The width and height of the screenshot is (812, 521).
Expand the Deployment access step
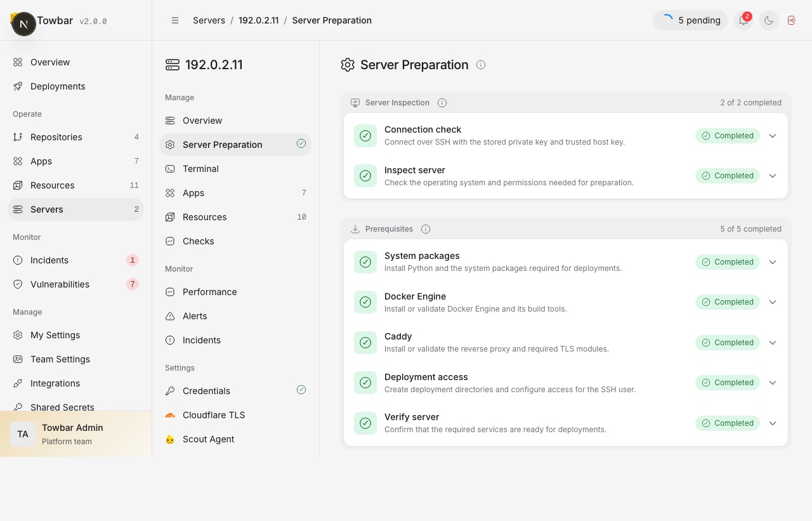[x=773, y=383]
